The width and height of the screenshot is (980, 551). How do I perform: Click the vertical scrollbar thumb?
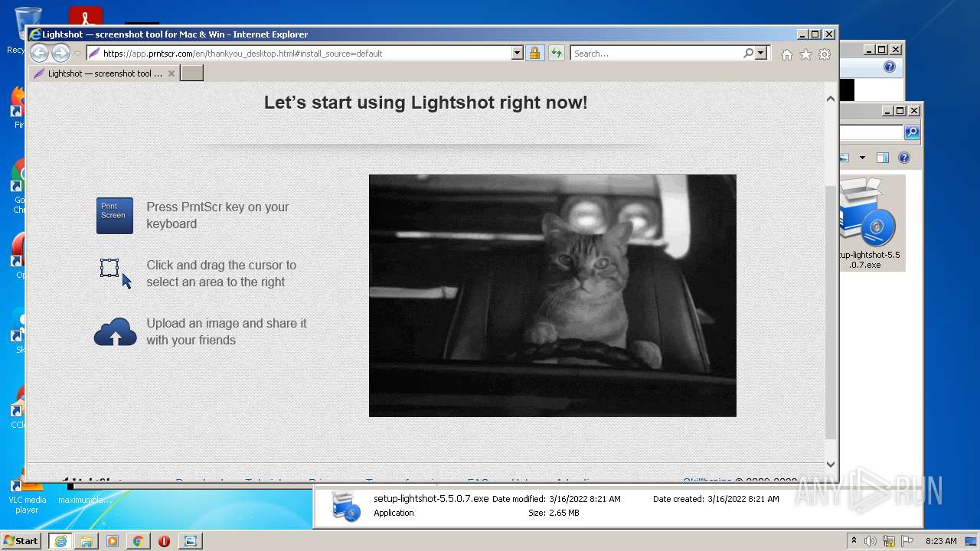831,312
